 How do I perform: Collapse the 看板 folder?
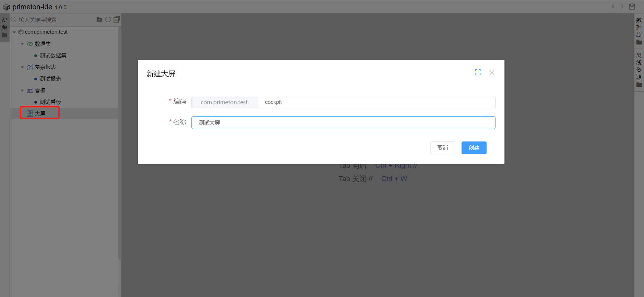[x=22, y=90]
